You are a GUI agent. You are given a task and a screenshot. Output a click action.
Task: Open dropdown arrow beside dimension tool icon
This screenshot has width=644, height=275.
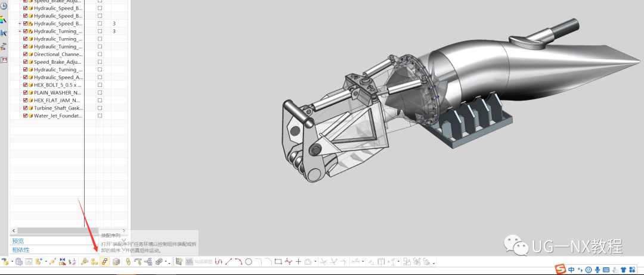(x=363, y=261)
